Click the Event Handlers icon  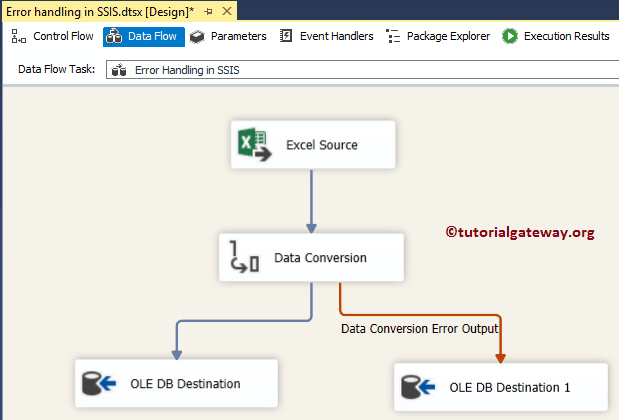point(287,36)
